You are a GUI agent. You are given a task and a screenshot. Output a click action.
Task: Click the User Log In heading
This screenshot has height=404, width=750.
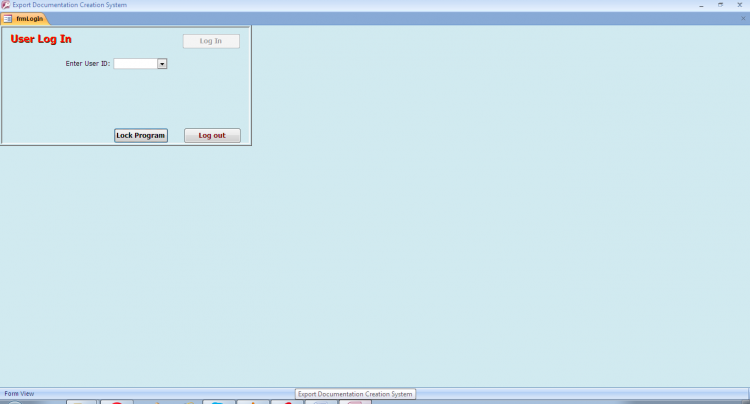41,39
